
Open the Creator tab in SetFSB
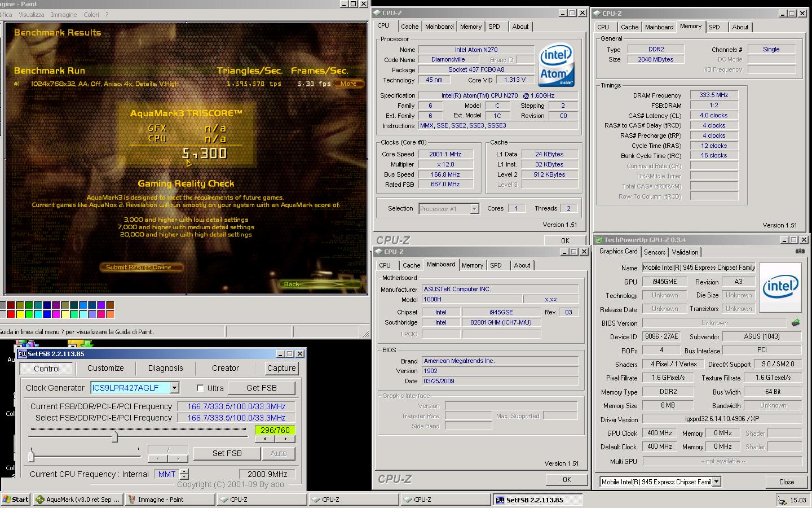pos(226,368)
